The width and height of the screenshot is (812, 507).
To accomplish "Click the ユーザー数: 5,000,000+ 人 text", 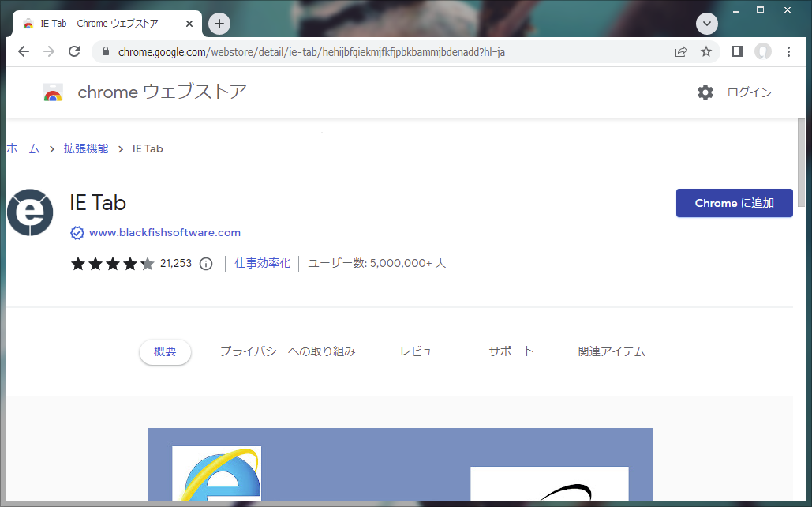I will click(376, 263).
